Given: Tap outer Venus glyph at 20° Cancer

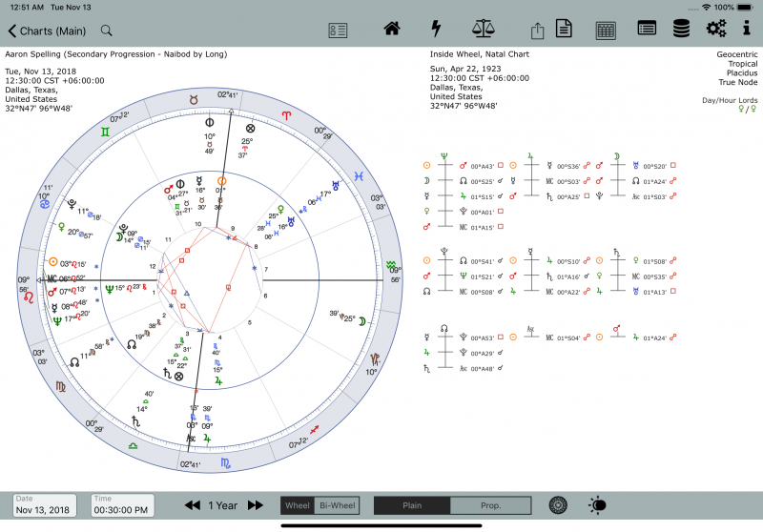Looking at the screenshot, I should tap(61, 227).
